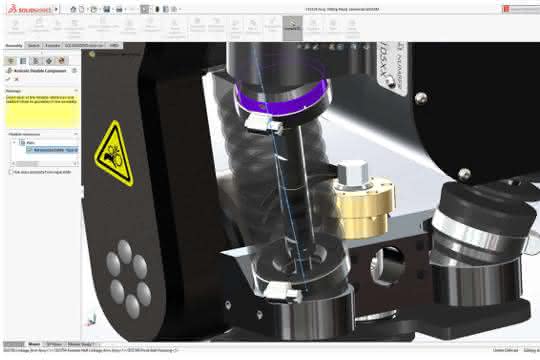This screenshot has height=360, width=540.
Task: Click the Section View heads-up toolbar icon
Action: click(332, 47)
